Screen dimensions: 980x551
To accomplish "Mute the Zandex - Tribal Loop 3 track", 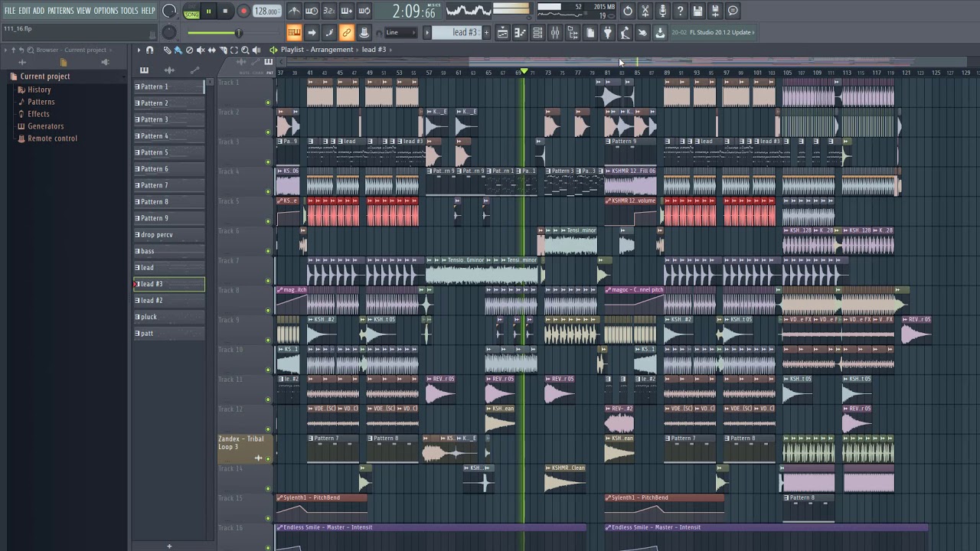I will point(268,459).
